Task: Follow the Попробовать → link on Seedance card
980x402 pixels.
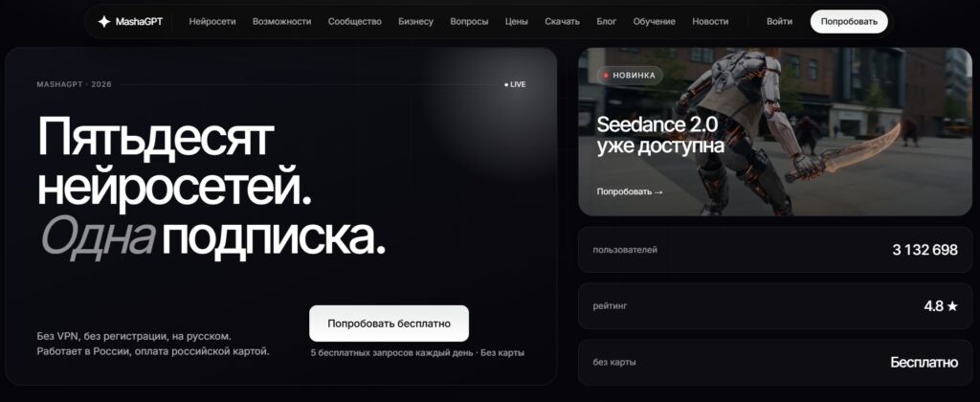Action: tap(630, 192)
